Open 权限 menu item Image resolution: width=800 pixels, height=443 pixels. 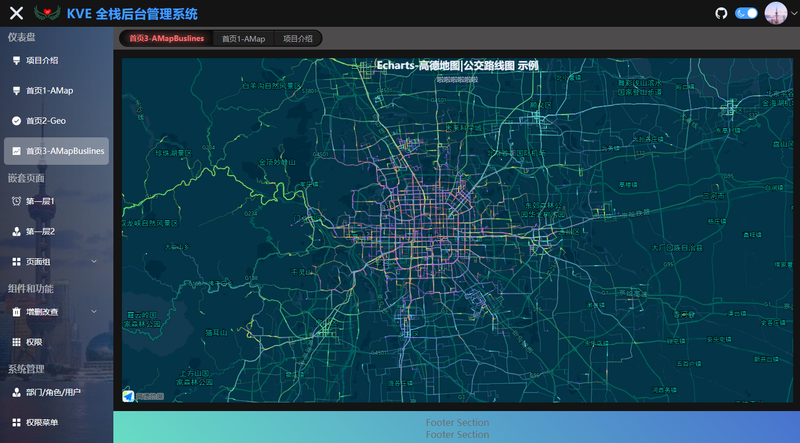[56, 342]
